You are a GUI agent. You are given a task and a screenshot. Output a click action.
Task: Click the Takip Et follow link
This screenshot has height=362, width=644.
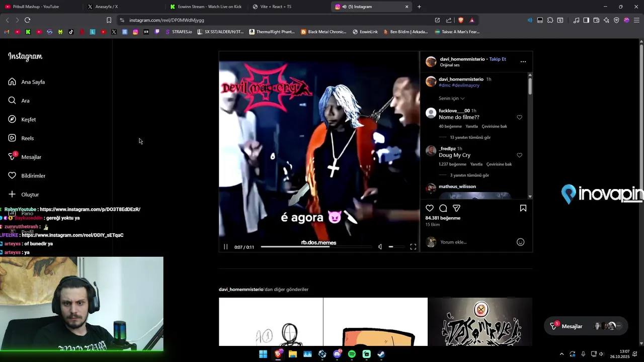[x=498, y=59]
